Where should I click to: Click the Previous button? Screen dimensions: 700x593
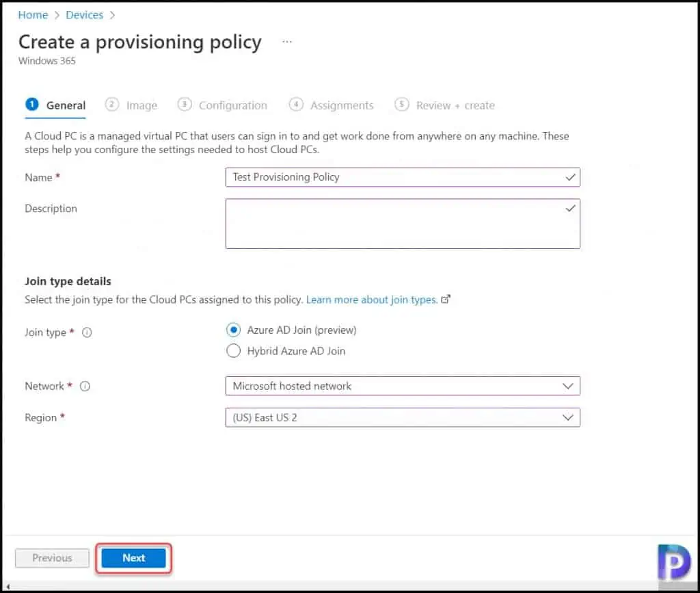[x=52, y=558]
